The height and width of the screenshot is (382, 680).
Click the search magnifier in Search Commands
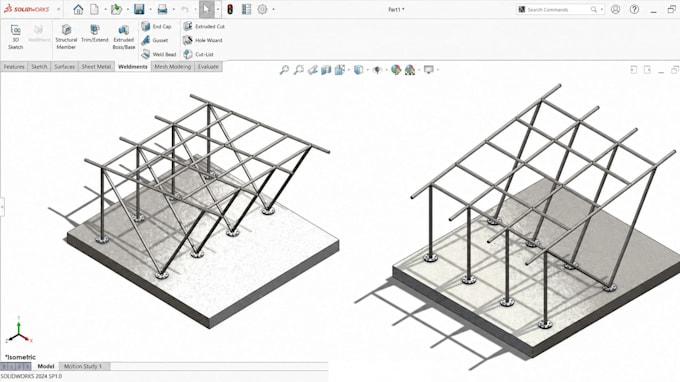point(594,9)
